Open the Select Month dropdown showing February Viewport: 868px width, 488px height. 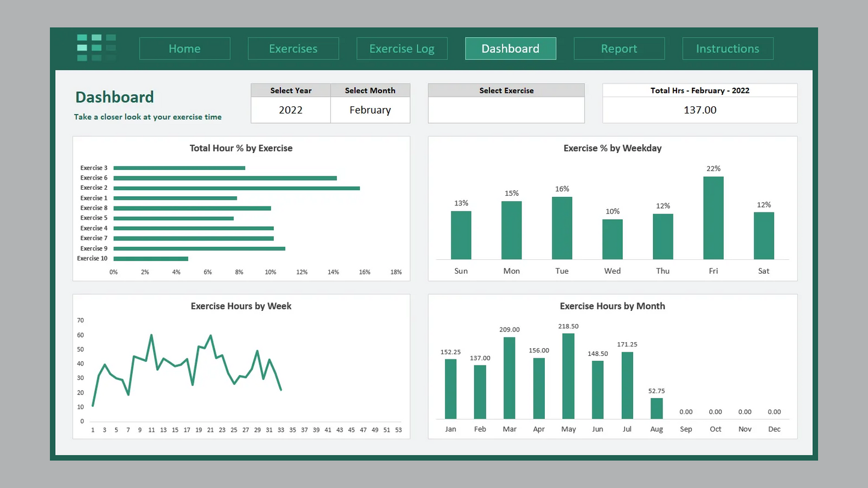[370, 110]
